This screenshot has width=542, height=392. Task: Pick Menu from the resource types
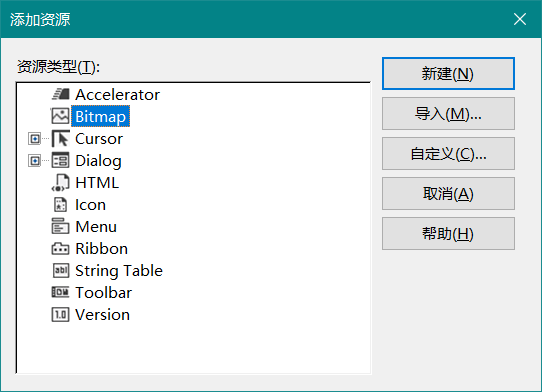click(96, 227)
